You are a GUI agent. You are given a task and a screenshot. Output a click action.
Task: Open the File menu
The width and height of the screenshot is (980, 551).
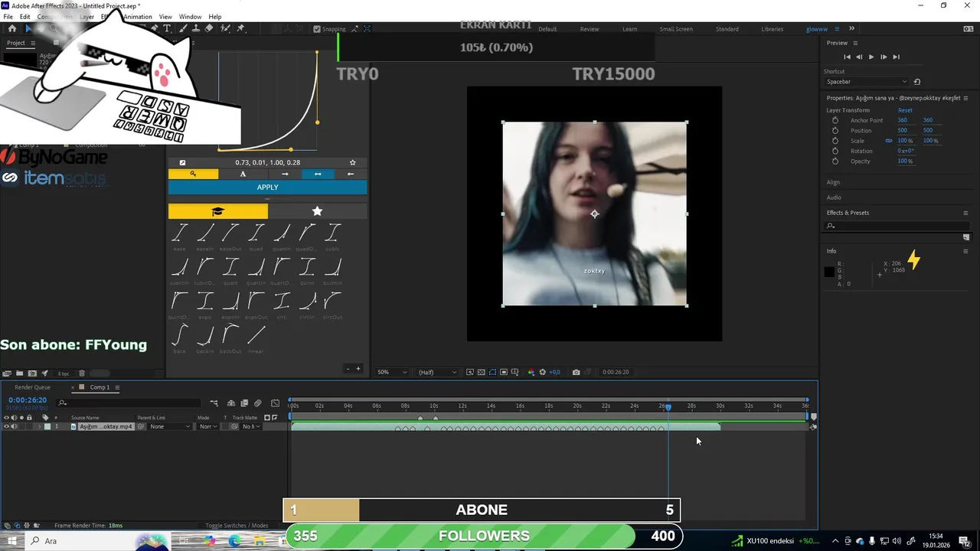[x=8, y=16]
